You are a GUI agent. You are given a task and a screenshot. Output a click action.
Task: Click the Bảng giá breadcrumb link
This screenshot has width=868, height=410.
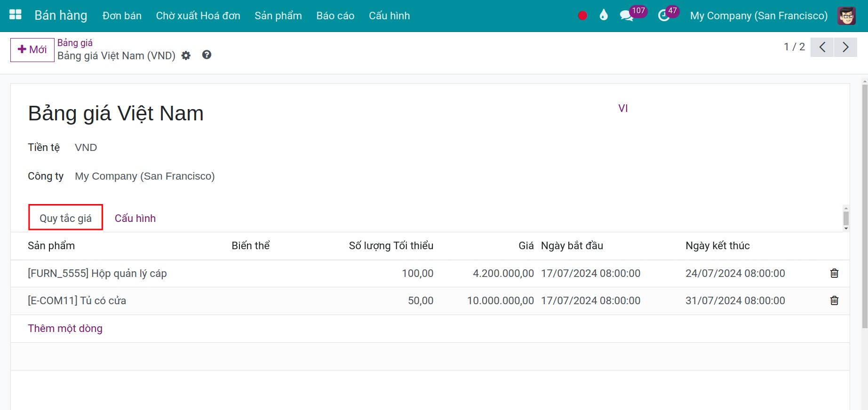coord(75,43)
